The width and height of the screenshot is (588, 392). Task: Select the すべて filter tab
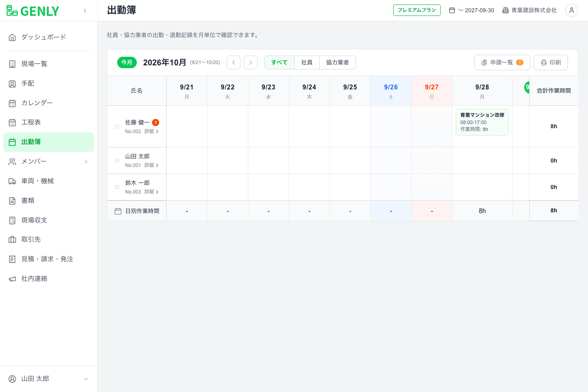pyautogui.click(x=279, y=62)
